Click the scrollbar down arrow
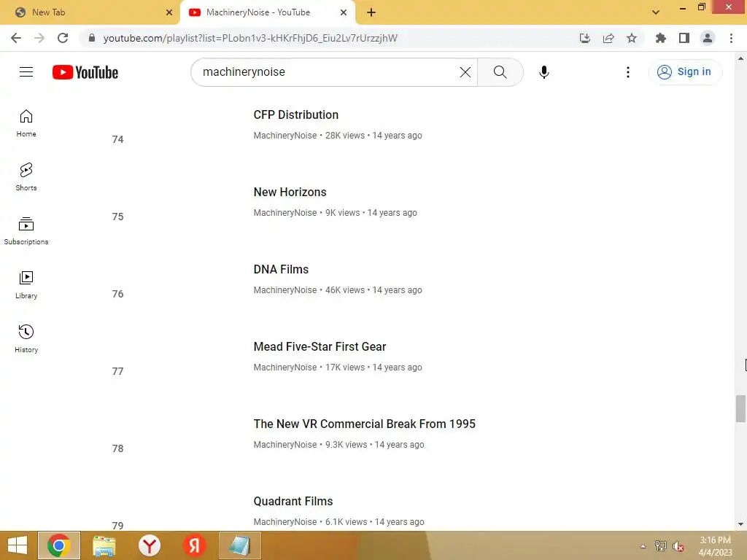The image size is (747, 560). click(x=740, y=524)
